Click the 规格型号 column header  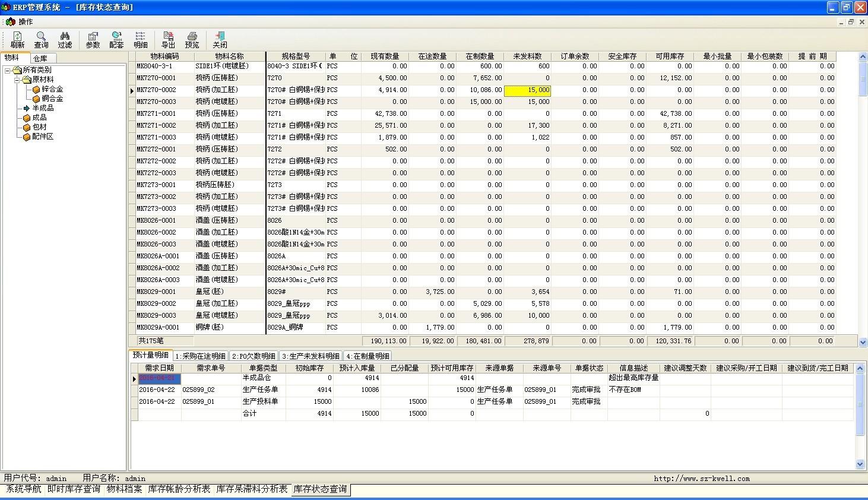tap(295, 56)
